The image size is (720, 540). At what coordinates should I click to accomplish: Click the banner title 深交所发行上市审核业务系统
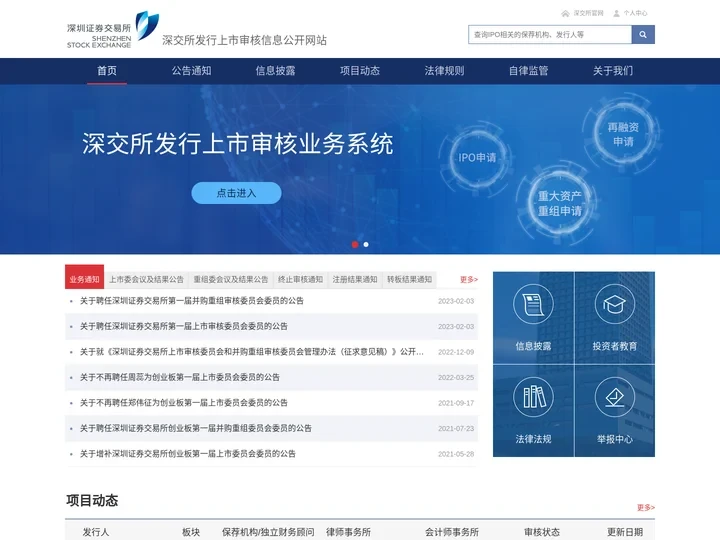pos(237,144)
